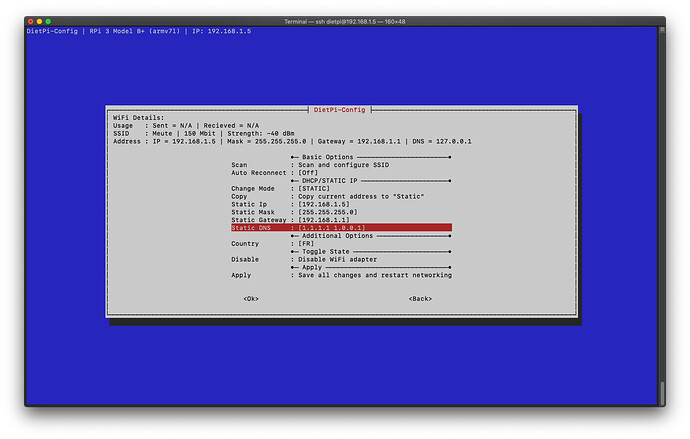
Task: Choose Apply to save all changes
Action: click(x=341, y=275)
